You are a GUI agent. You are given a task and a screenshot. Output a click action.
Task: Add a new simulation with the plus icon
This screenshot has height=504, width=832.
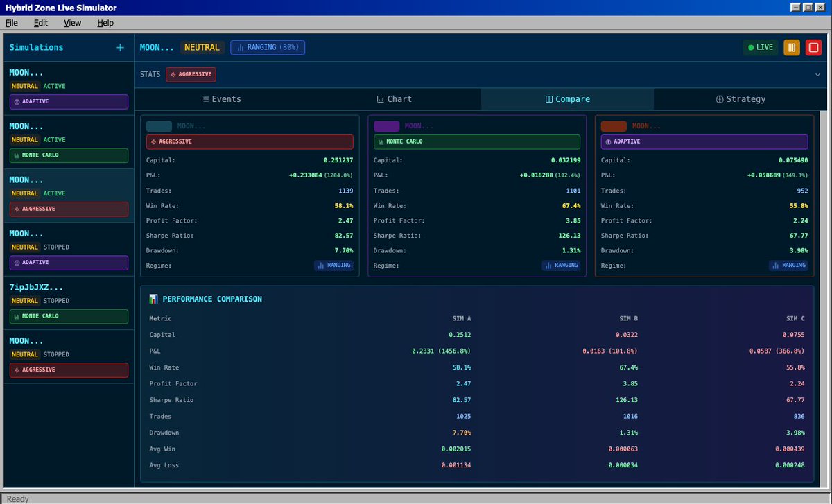120,47
